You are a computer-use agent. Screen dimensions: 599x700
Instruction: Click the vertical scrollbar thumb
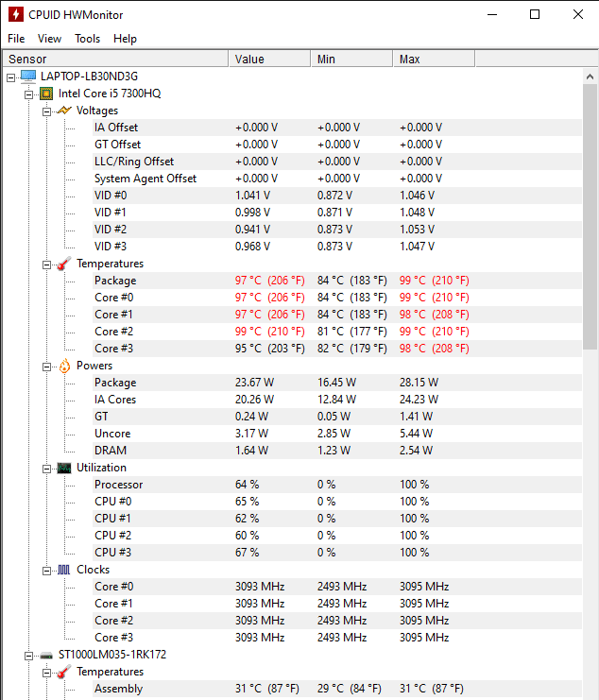tap(590, 217)
